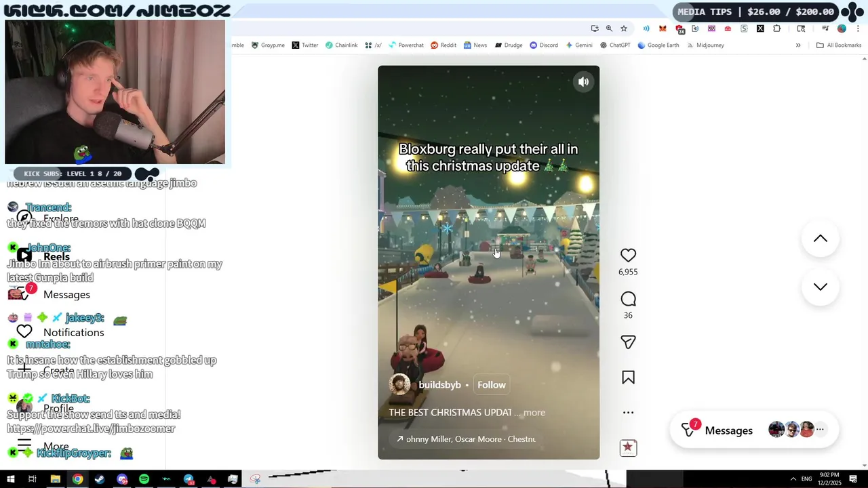Click the zoom magnifier icon in address bar

pyautogui.click(x=609, y=28)
